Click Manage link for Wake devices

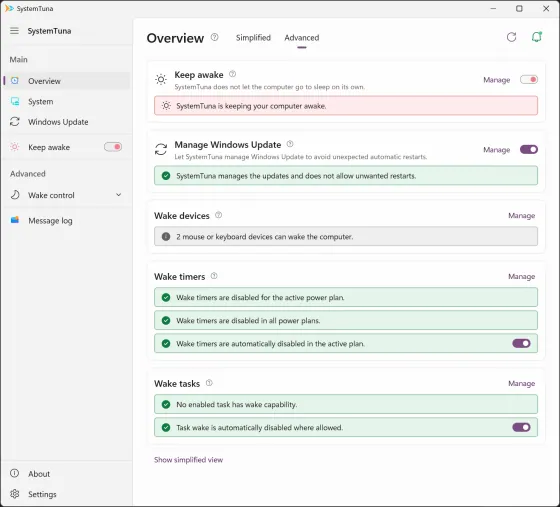pos(521,216)
